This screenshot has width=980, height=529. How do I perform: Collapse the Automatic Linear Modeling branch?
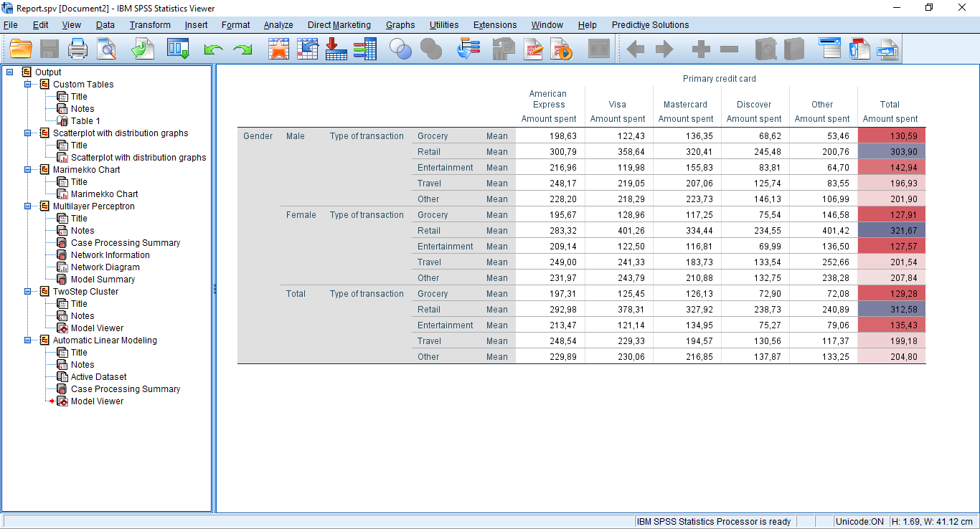point(28,340)
